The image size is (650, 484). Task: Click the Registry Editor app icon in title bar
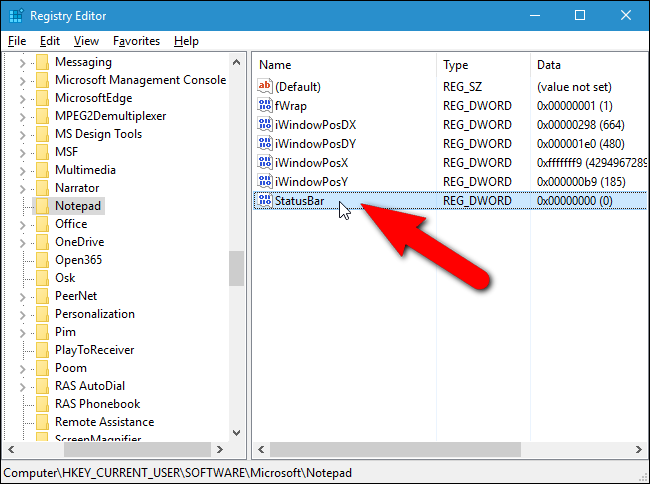16,16
